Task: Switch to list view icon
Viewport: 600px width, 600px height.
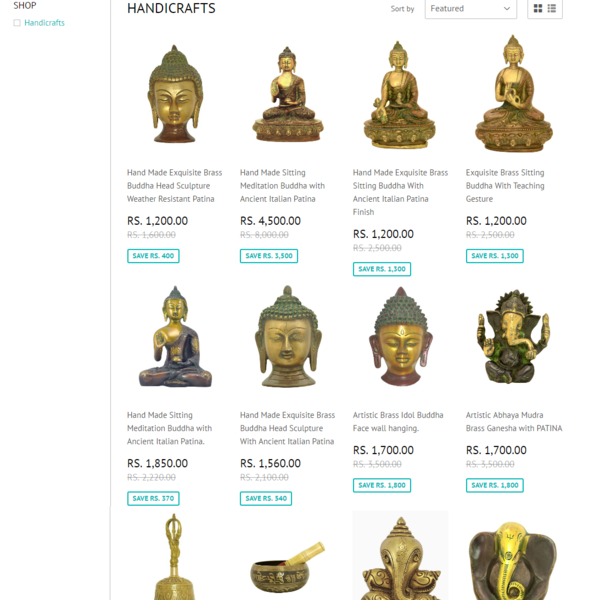Action: point(552,8)
